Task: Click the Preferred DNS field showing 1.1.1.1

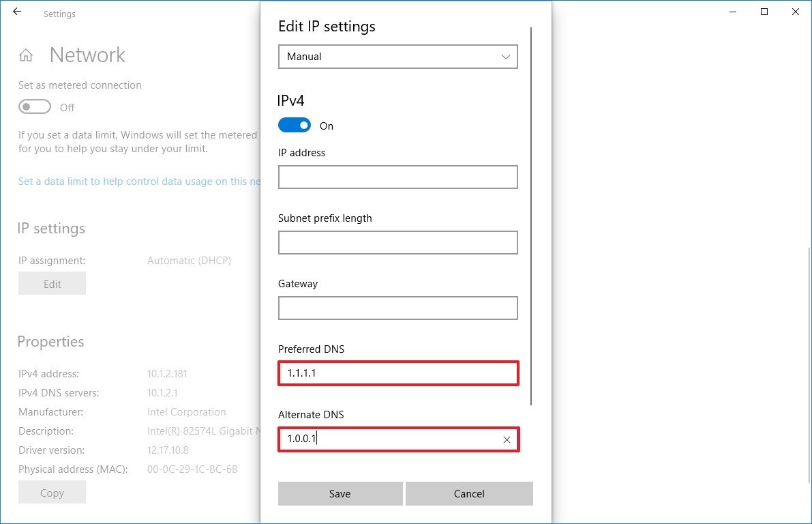Action: click(x=398, y=374)
